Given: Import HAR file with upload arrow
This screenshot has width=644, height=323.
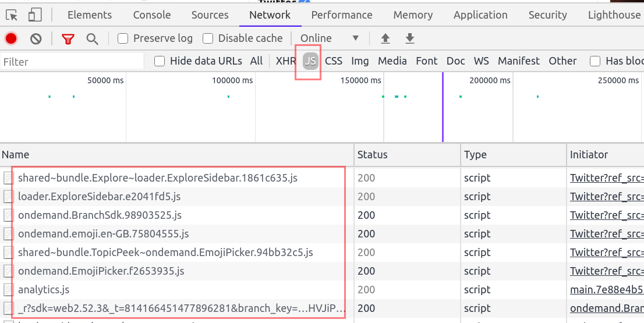Looking at the screenshot, I should click(385, 38).
